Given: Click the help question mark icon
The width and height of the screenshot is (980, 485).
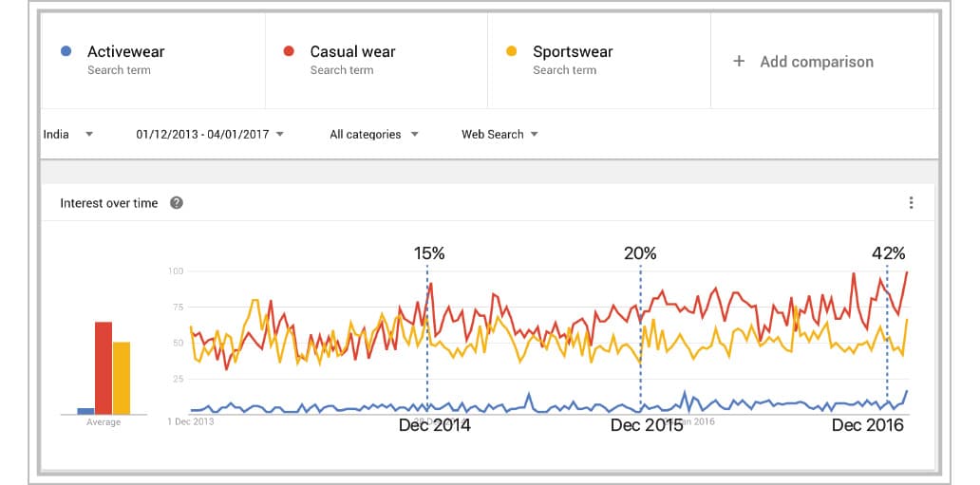Looking at the screenshot, I should click(x=176, y=203).
